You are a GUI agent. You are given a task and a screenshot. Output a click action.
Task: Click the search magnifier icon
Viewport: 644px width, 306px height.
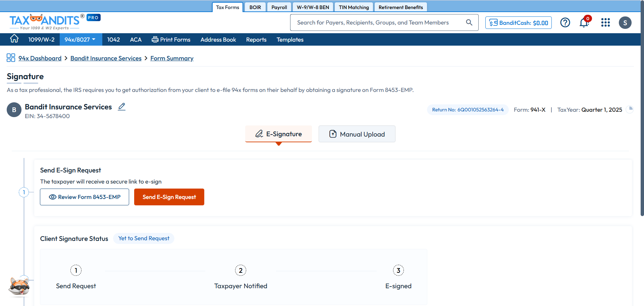pos(469,22)
